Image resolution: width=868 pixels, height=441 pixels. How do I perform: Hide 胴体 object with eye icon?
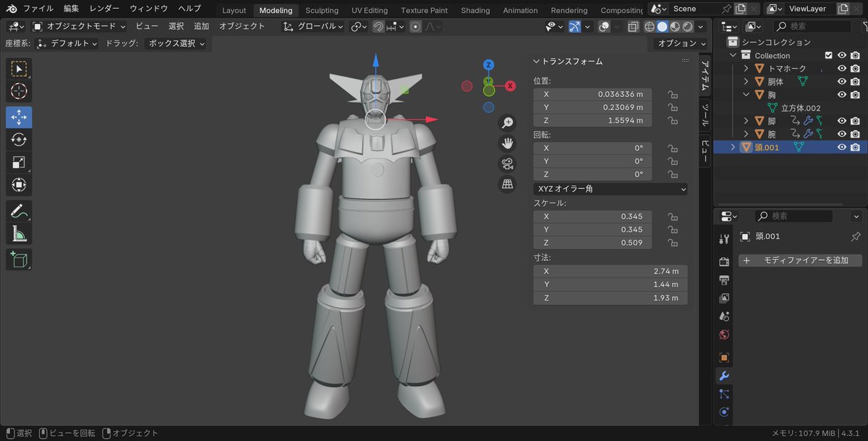[842, 82]
